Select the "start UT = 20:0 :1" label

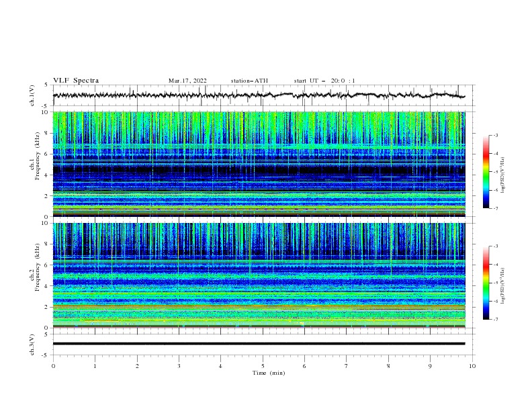point(324,81)
